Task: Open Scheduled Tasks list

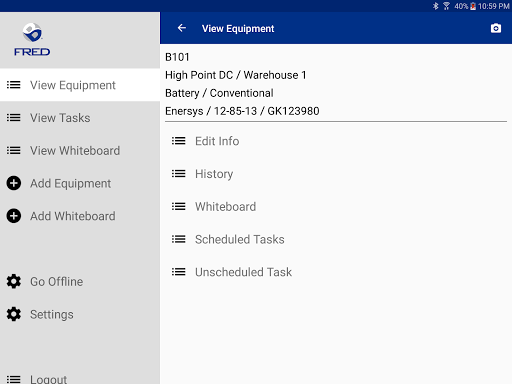Action: [336, 239]
